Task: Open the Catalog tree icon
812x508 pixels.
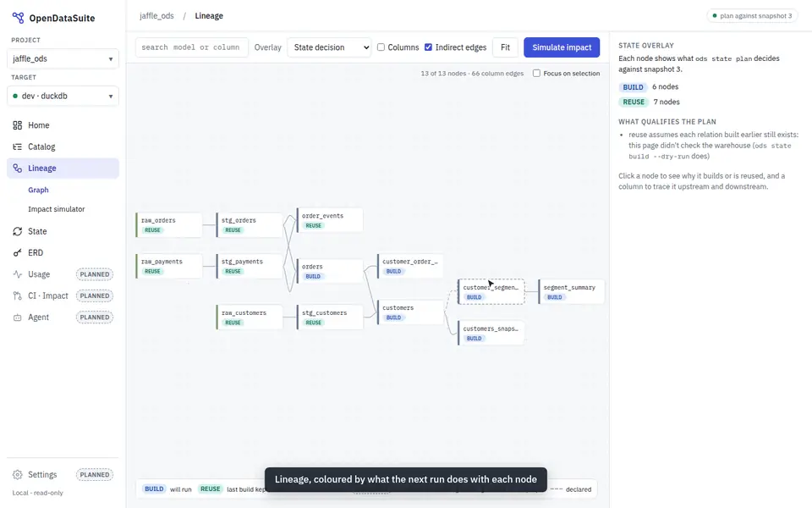Action: pos(18,146)
